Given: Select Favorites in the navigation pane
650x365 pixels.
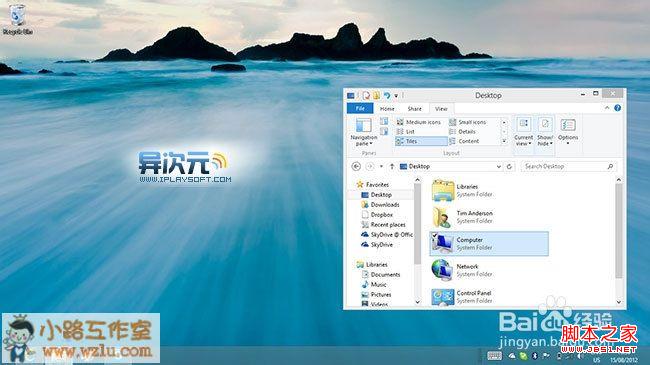Looking at the screenshot, I should [373, 185].
